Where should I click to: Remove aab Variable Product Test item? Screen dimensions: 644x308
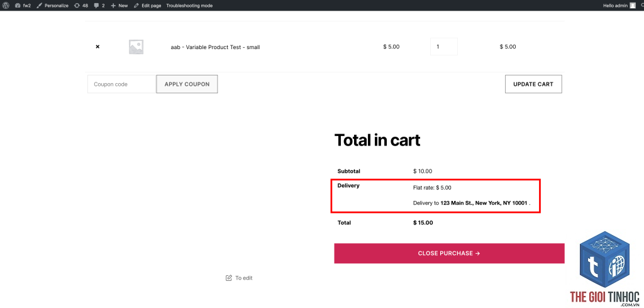tap(97, 47)
